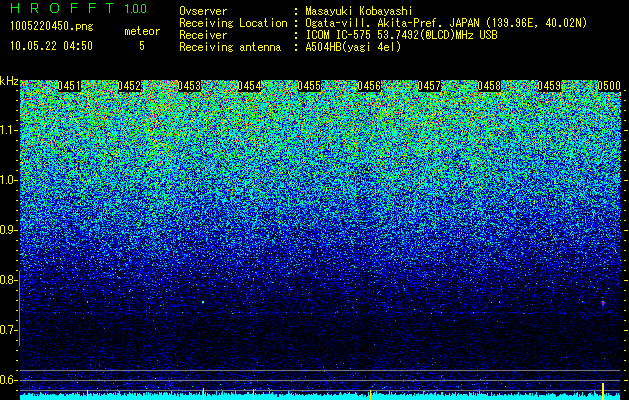Click the date stamp 10.05.22 04:50
The width and height of the screenshot is (629, 400).
(x=51, y=46)
